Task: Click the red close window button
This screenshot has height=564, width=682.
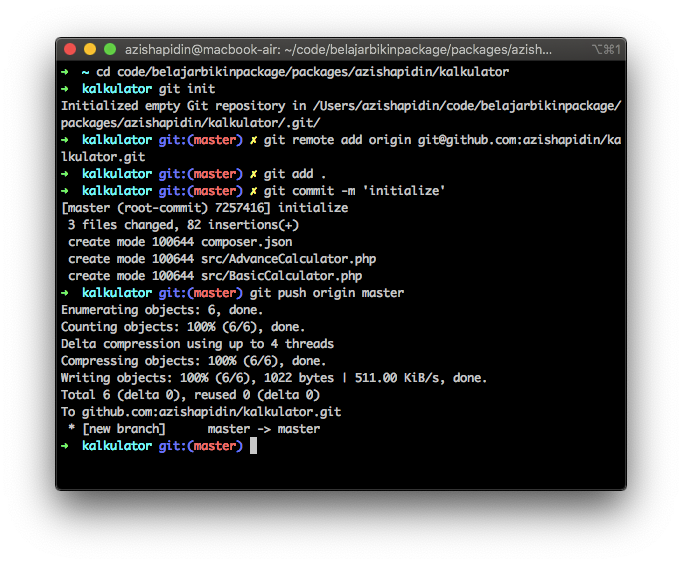Action: (70, 49)
